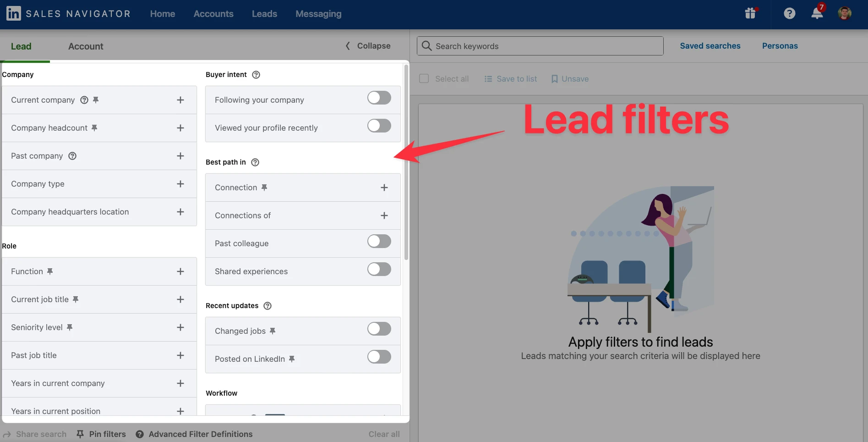Image resolution: width=868 pixels, height=442 pixels.
Task: Open Accounts in top navigation
Action: pyautogui.click(x=213, y=14)
